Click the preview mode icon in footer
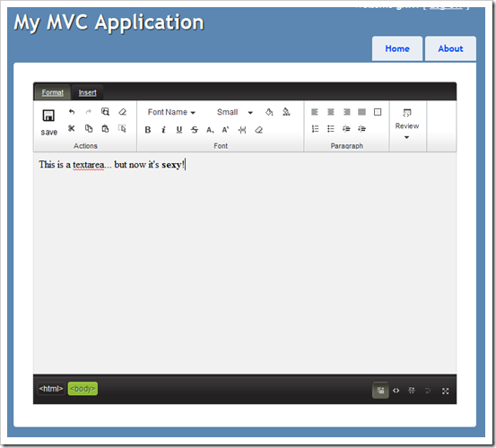496x448 pixels. tap(412, 391)
